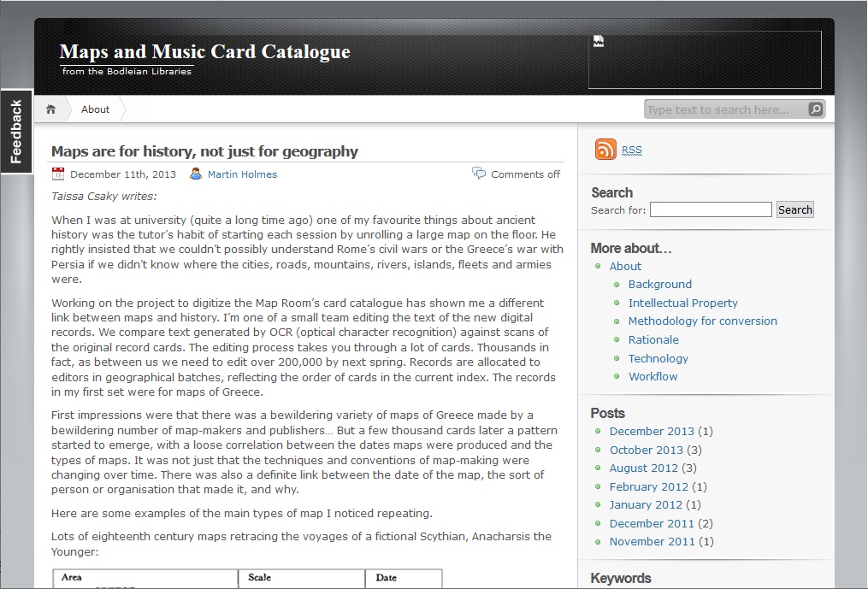The width and height of the screenshot is (868, 589).
Task: Click the 'Date' table column header
Action: 386,577
